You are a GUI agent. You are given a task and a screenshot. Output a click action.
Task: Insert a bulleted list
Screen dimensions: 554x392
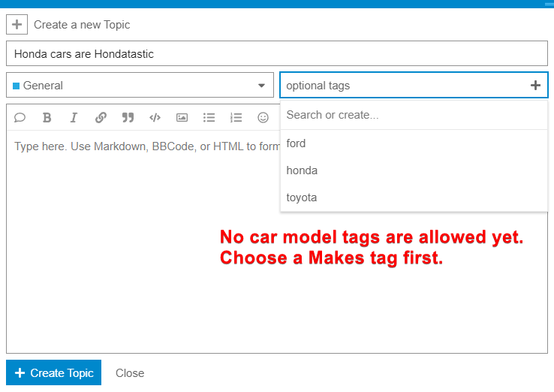click(x=209, y=117)
